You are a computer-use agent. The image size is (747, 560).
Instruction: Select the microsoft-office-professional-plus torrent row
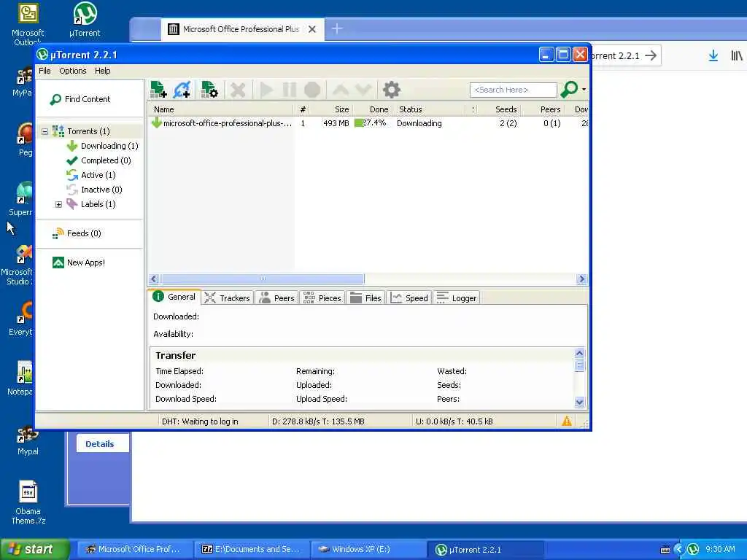point(368,123)
